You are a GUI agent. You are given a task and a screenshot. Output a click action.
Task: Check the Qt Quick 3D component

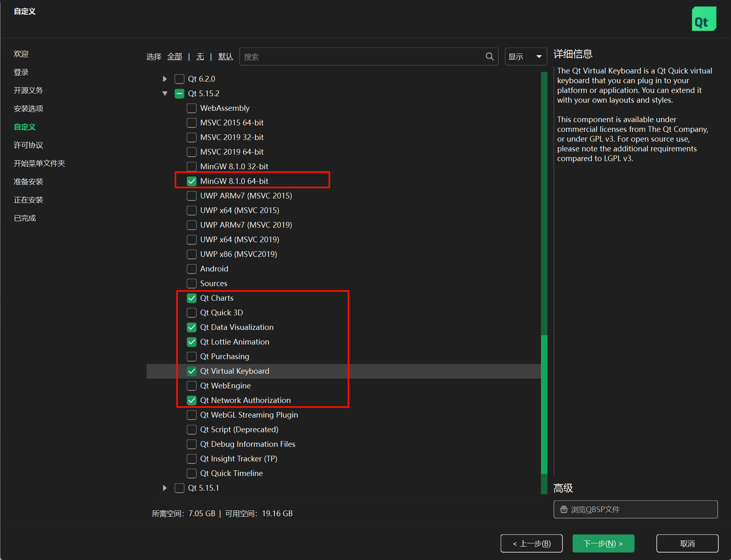coord(191,312)
